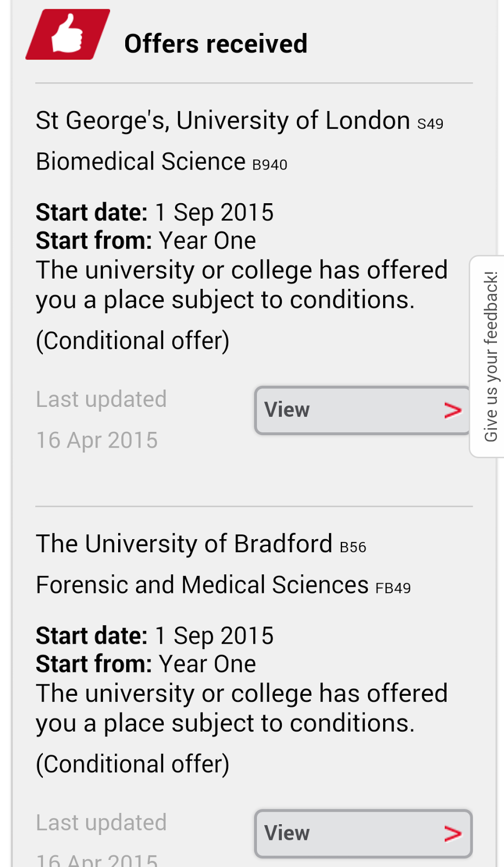Click Bradford's Last updated label

click(101, 823)
